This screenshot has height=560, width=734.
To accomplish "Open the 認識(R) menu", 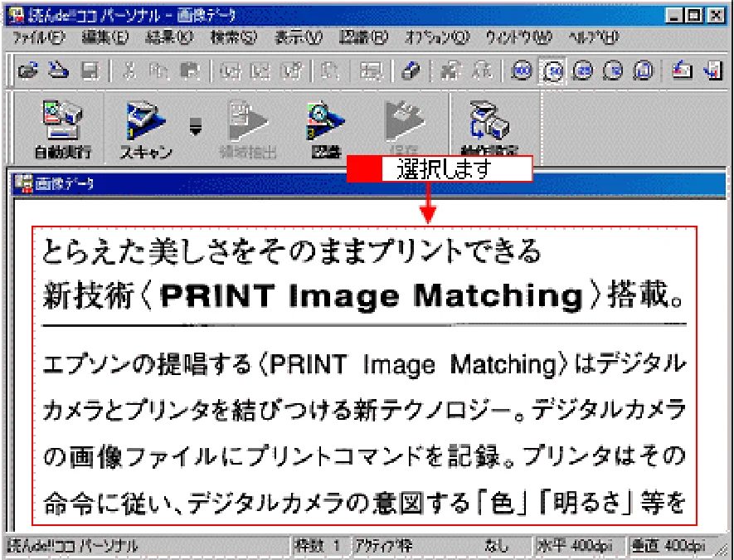I will click(363, 37).
